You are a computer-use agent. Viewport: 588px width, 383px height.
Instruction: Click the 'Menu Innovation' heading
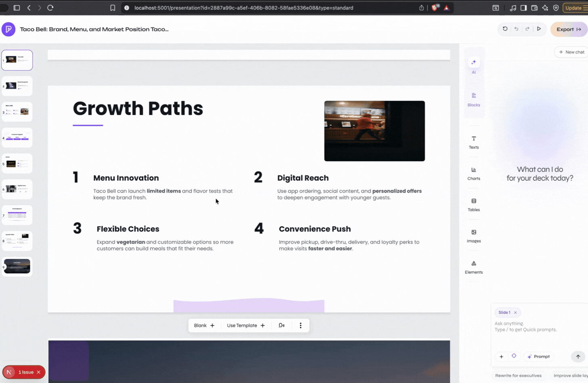click(x=126, y=178)
